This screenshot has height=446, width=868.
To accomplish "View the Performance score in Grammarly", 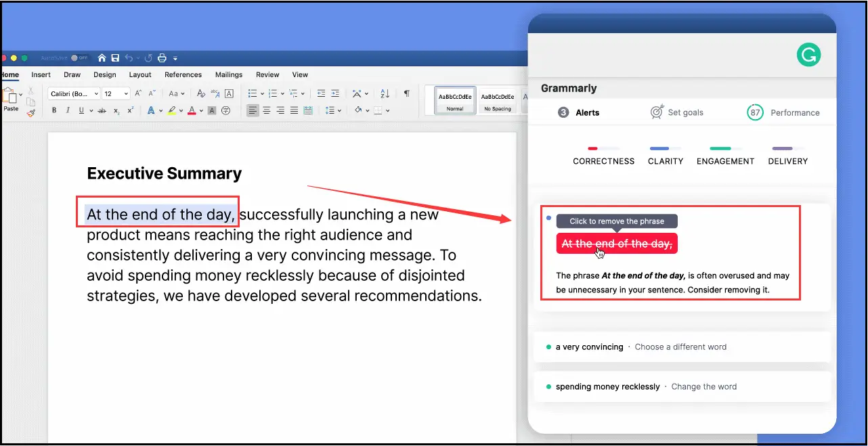I will pos(783,112).
